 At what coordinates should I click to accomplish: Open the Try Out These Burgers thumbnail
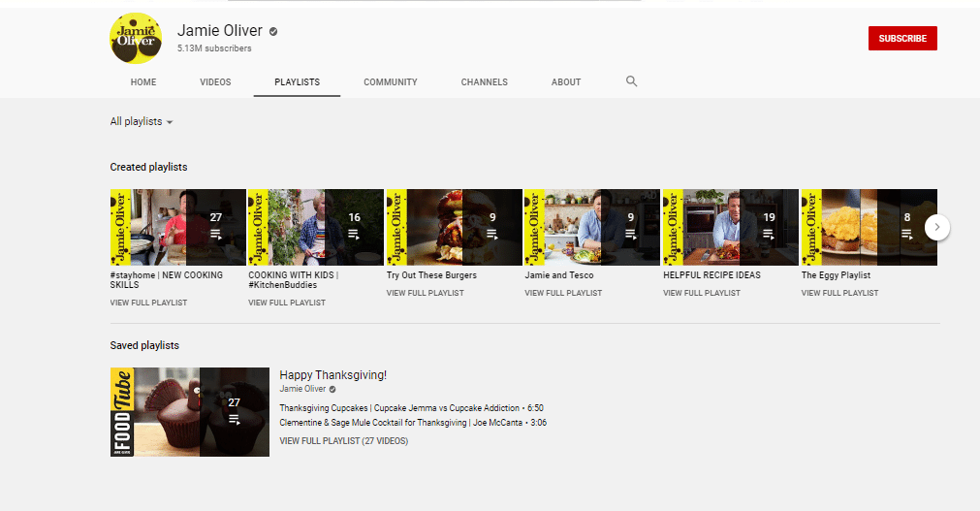(455, 228)
